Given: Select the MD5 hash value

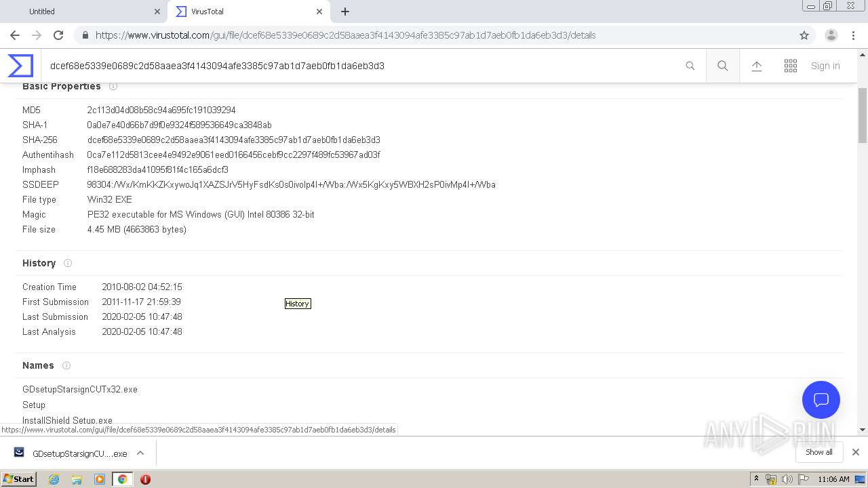Looking at the screenshot, I should click(x=161, y=110).
